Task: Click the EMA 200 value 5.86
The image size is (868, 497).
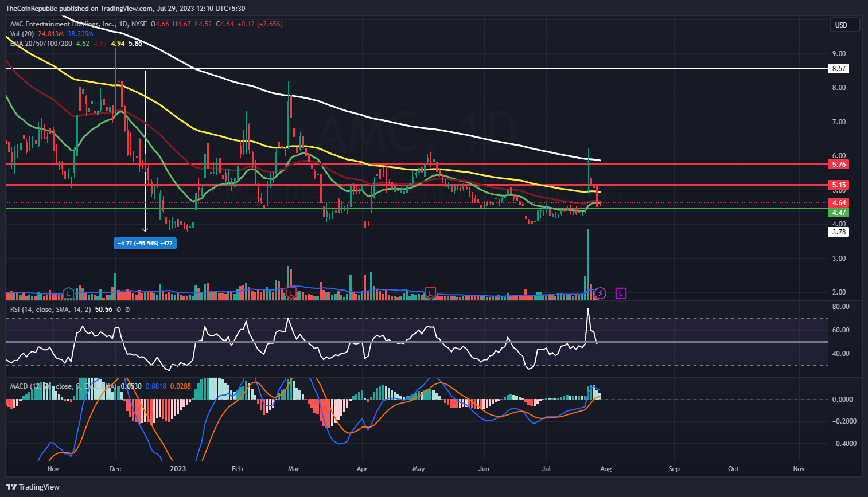Action: pos(135,44)
